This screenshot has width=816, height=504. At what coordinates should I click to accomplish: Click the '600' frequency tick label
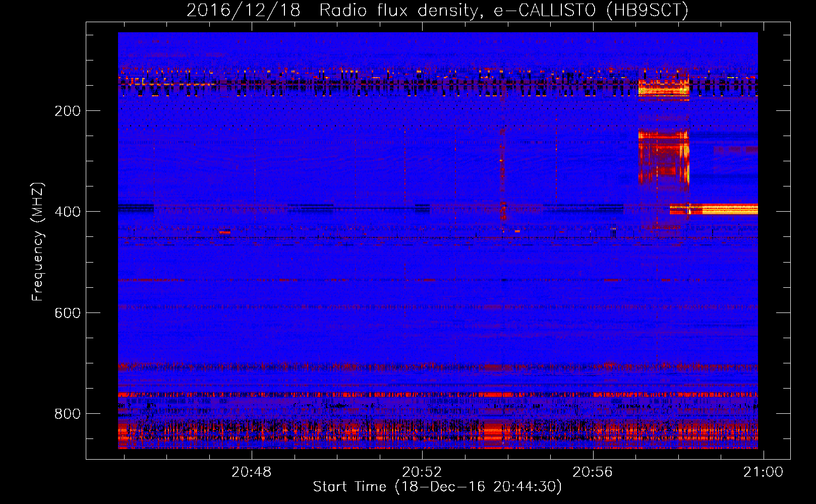(68, 313)
